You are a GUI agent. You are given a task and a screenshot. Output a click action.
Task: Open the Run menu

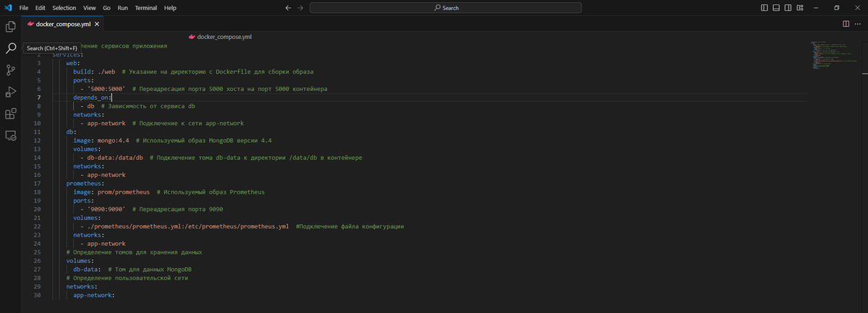[122, 7]
